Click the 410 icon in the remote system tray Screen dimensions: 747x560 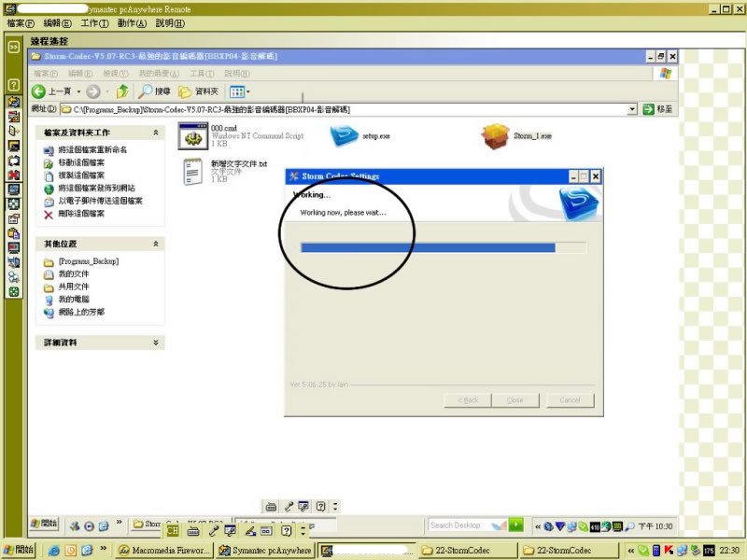[595, 526]
